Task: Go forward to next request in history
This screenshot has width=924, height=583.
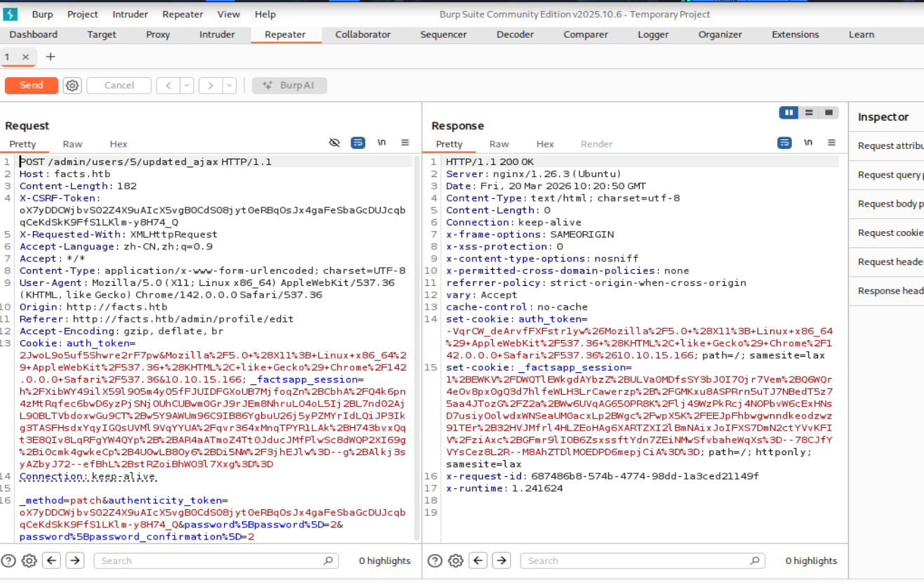Action: (210, 86)
